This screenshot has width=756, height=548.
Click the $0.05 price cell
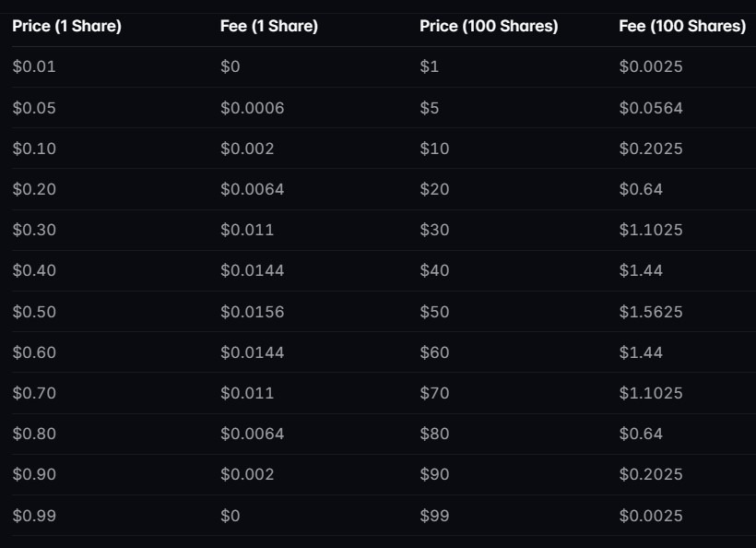click(x=34, y=108)
